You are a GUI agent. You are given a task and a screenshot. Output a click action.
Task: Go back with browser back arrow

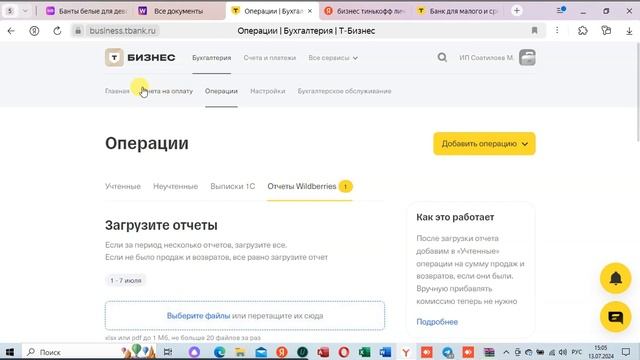11,31
